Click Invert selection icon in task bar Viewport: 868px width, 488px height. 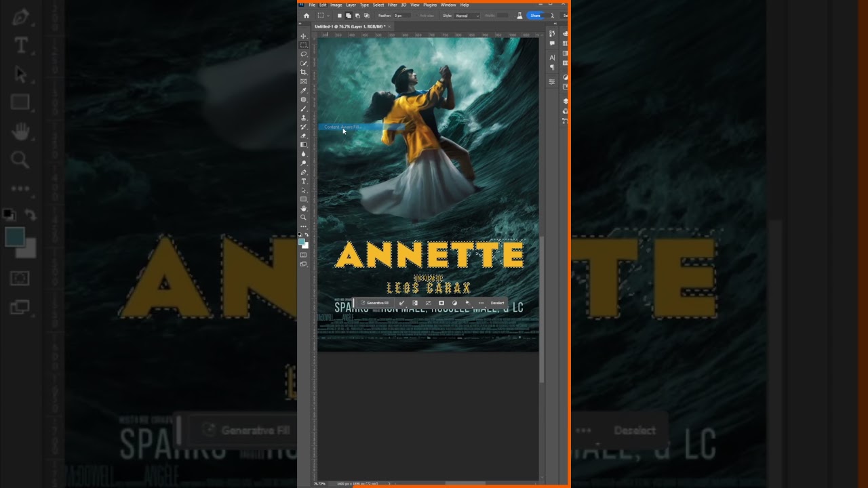415,303
